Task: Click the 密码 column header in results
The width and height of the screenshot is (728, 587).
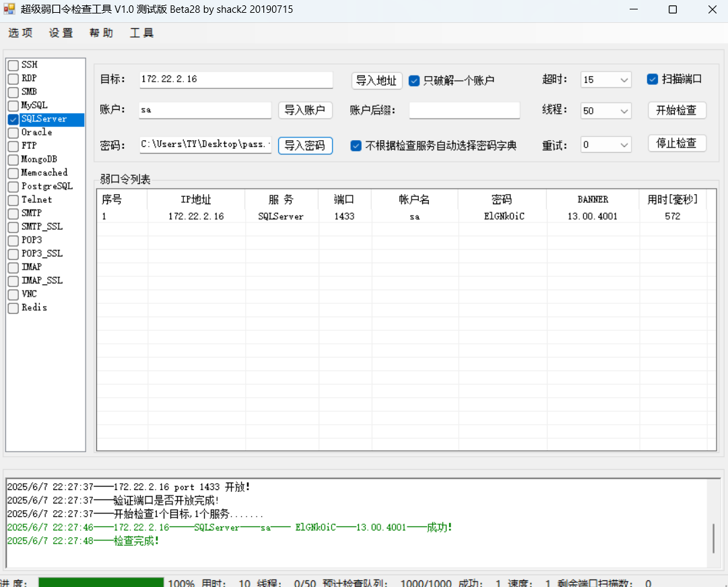Action: coord(502,200)
